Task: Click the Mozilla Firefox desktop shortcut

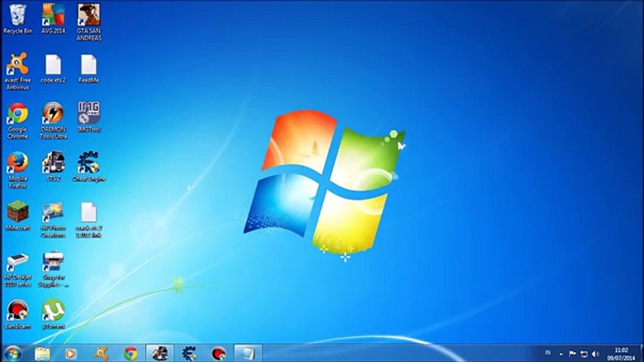Action: tap(17, 170)
